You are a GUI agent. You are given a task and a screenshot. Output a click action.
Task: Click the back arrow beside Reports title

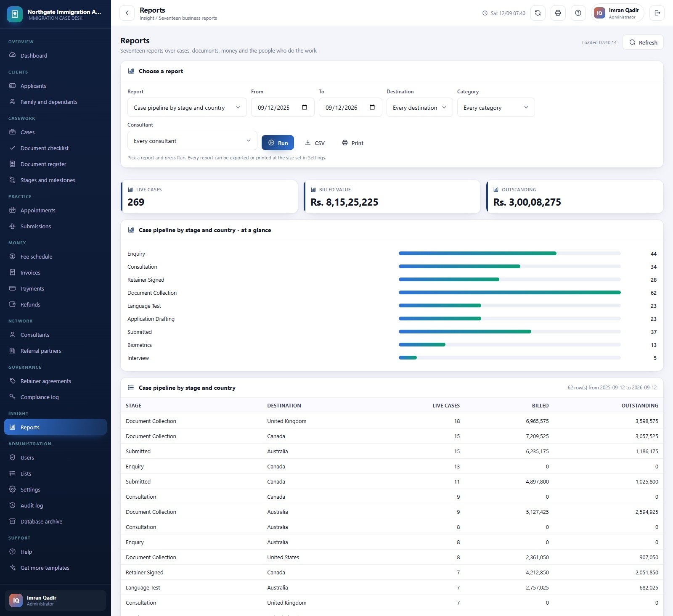click(127, 13)
